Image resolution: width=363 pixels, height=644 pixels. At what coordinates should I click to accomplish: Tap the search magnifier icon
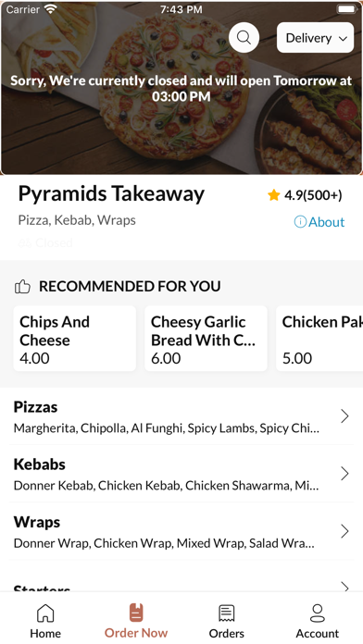coord(244,38)
